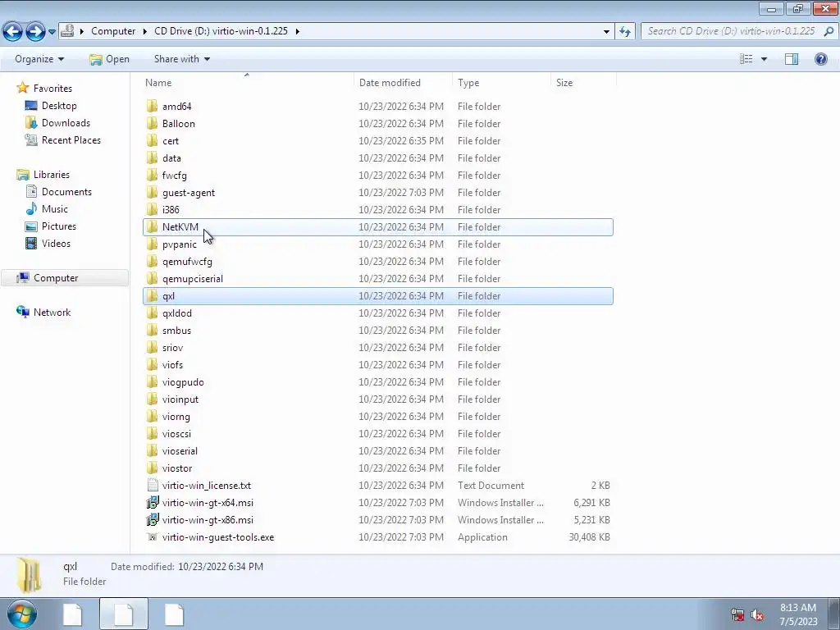This screenshot has height=630, width=840.
Task: Sort by the Name column
Action: pos(158,83)
